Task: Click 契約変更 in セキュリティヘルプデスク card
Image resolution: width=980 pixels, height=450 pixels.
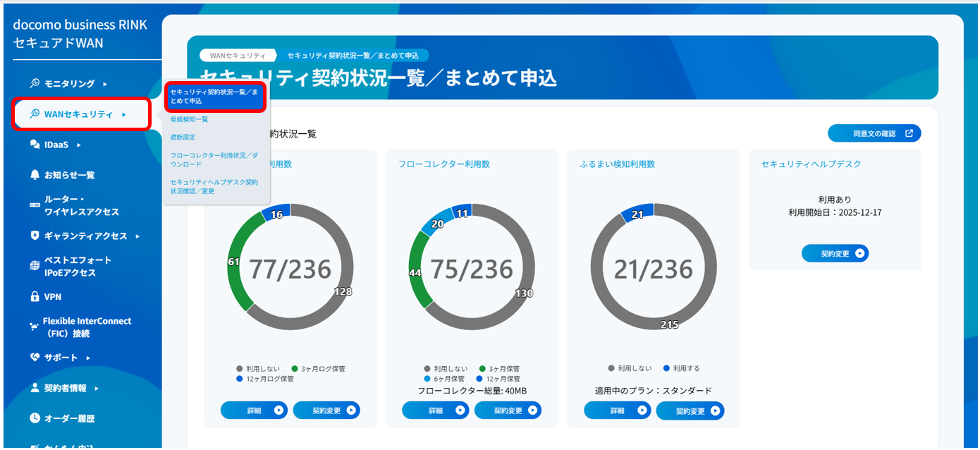Action: click(835, 253)
